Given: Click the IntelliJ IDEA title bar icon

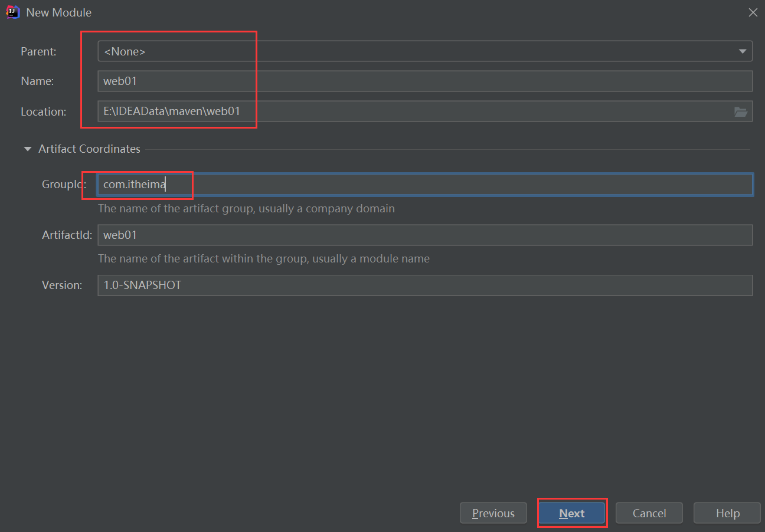Looking at the screenshot, I should click(x=12, y=12).
